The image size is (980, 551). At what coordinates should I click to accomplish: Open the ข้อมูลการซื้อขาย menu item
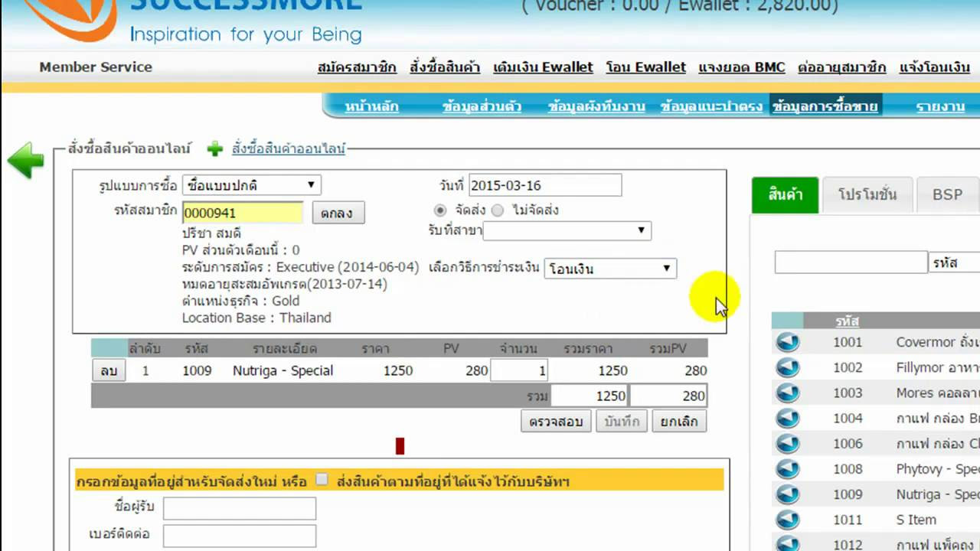coord(825,106)
